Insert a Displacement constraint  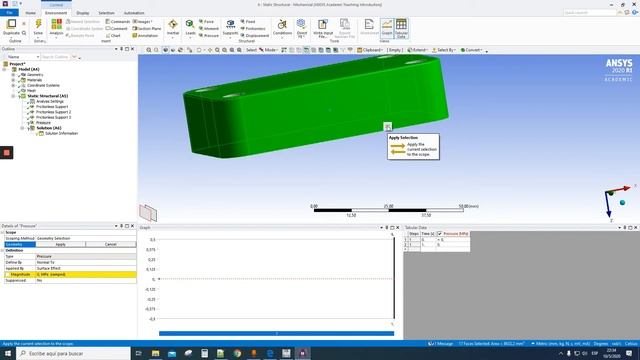(x=255, y=36)
